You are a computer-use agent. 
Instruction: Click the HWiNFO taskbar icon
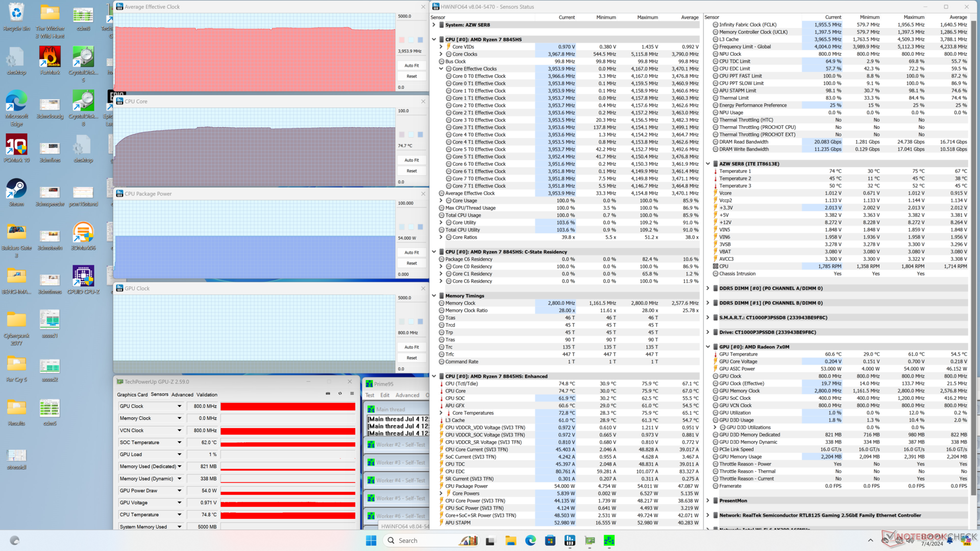click(x=570, y=540)
